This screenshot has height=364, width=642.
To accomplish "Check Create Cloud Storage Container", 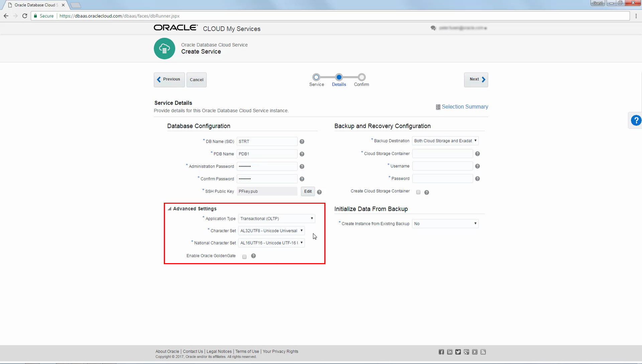I will 418,192.
